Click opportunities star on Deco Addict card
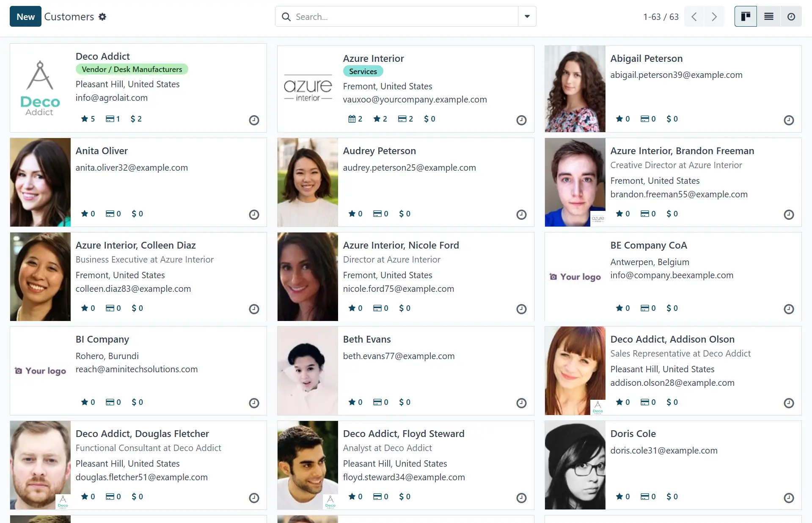The image size is (812, 523). pyautogui.click(x=88, y=119)
